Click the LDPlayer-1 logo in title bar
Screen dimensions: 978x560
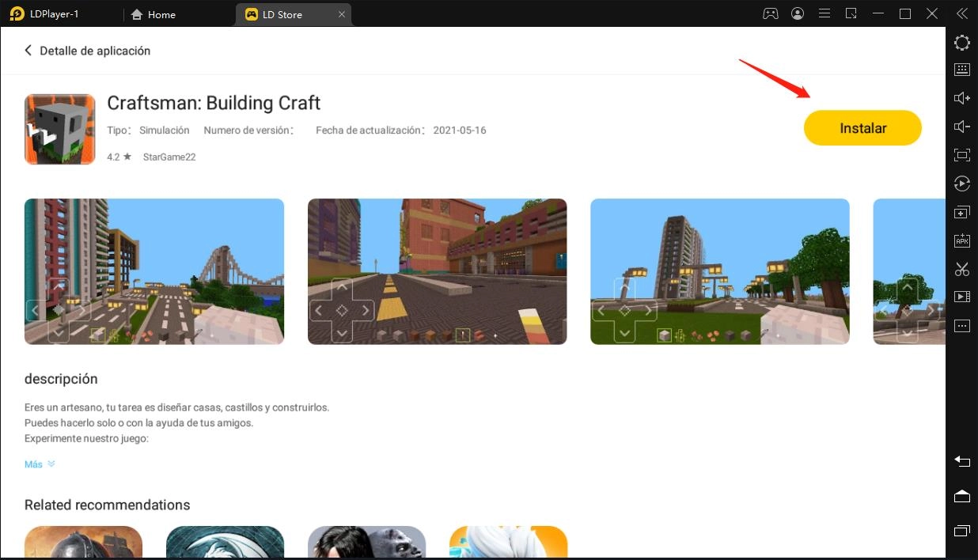(x=17, y=13)
